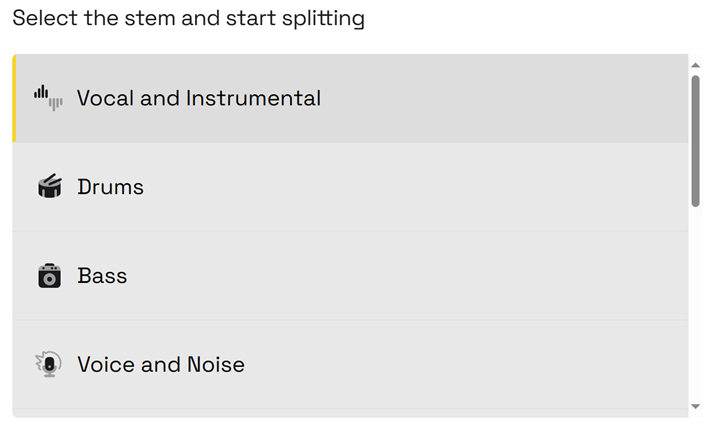Click blank area right of Vocal and Instrumental
Image resolution: width=713 pixels, height=425 pixels.
pyautogui.click(x=500, y=98)
